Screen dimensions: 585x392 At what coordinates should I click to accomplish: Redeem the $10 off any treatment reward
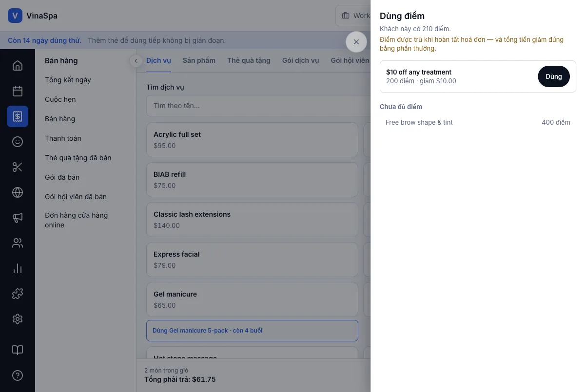pos(554,76)
